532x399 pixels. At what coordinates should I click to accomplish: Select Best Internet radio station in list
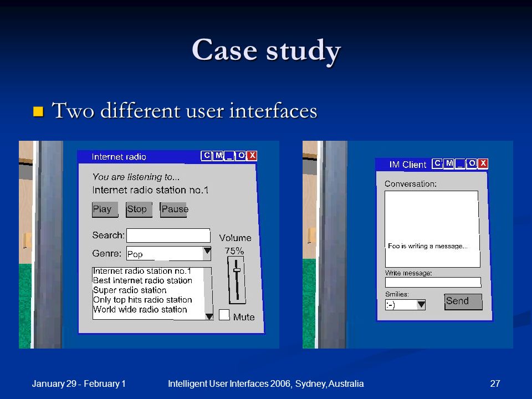[x=142, y=280]
